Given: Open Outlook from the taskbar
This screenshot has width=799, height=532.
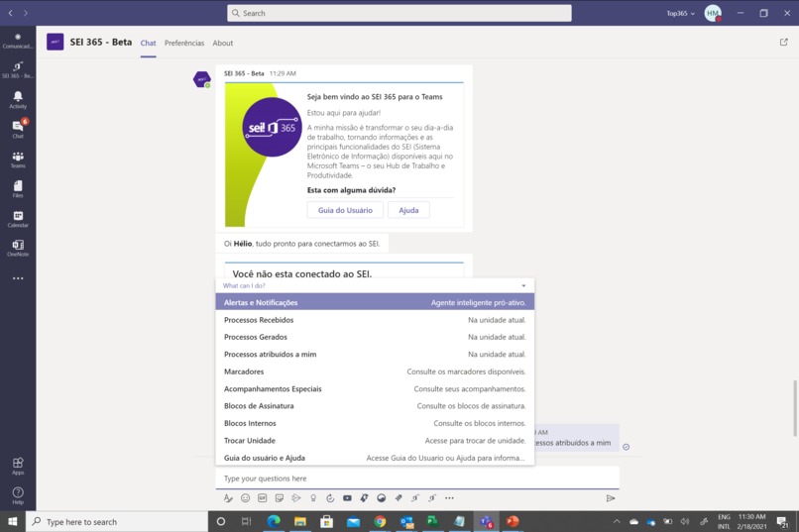Looking at the screenshot, I should pyautogui.click(x=406, y=521).
